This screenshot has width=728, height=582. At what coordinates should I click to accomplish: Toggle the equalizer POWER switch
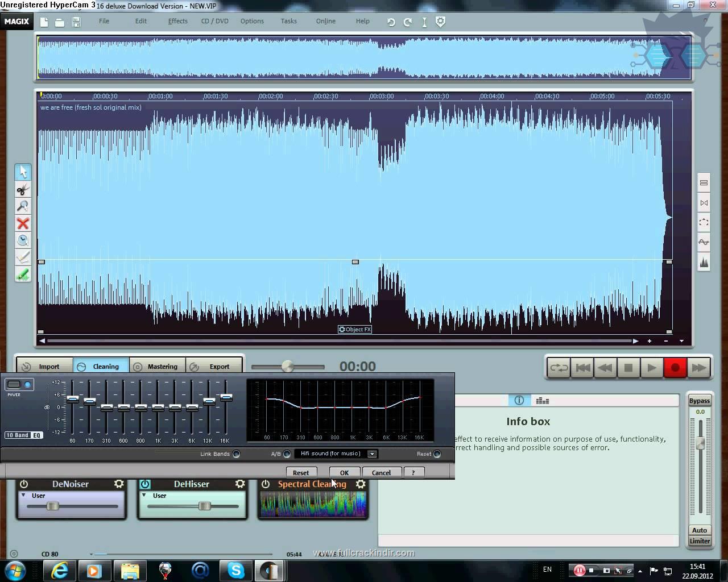coord(19,385)
